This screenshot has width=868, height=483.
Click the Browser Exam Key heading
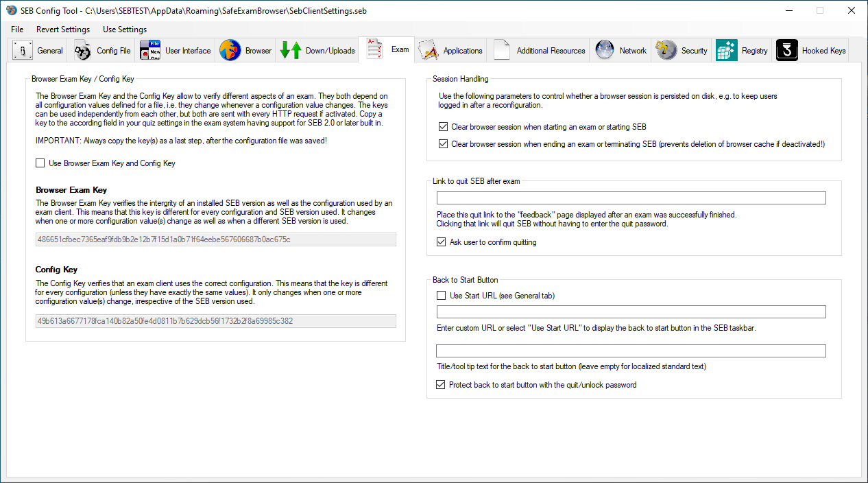point(71,190)
